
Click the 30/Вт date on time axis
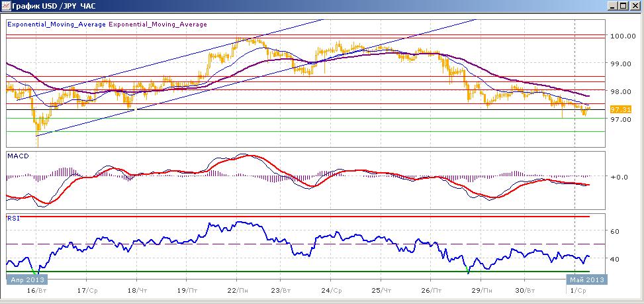526,291
